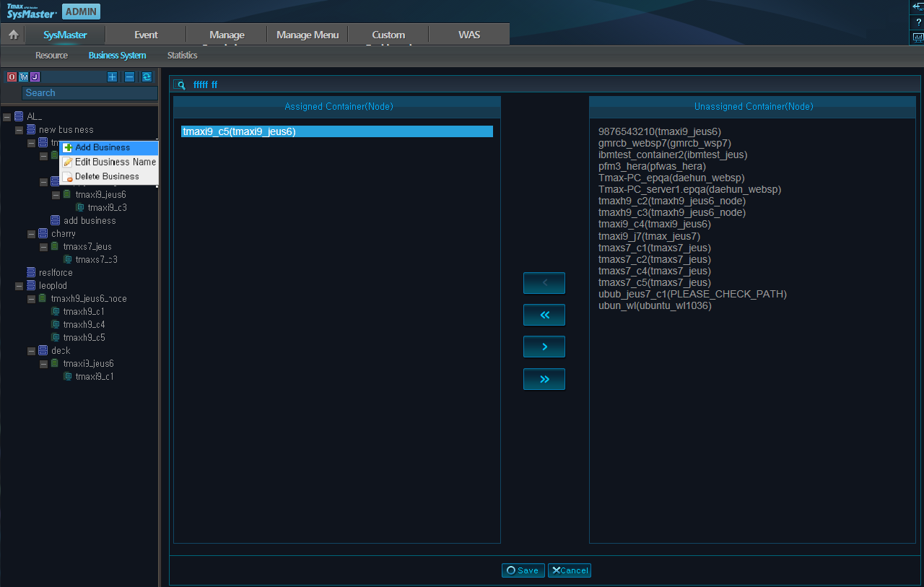Select pfm3_hera(pfwas_hera)

coord(652,166)
